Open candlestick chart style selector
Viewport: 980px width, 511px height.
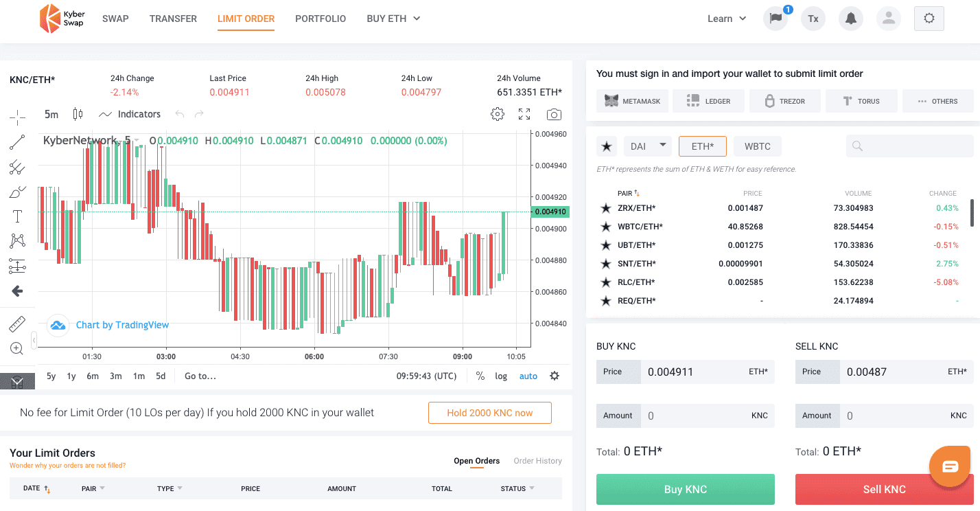click(x=78, y=114)
